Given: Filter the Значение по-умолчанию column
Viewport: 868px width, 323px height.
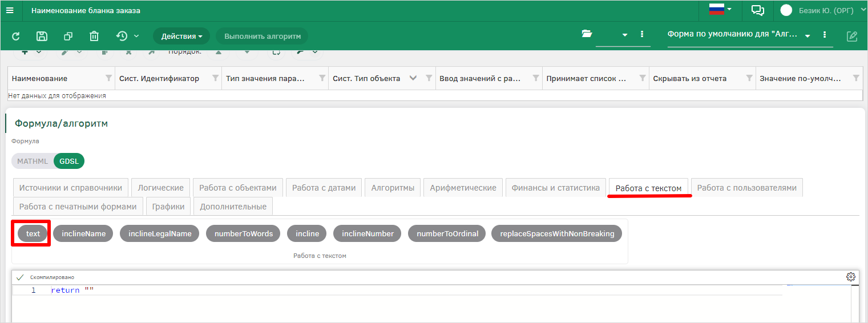Looking at the screenshot, I should 856,78.
